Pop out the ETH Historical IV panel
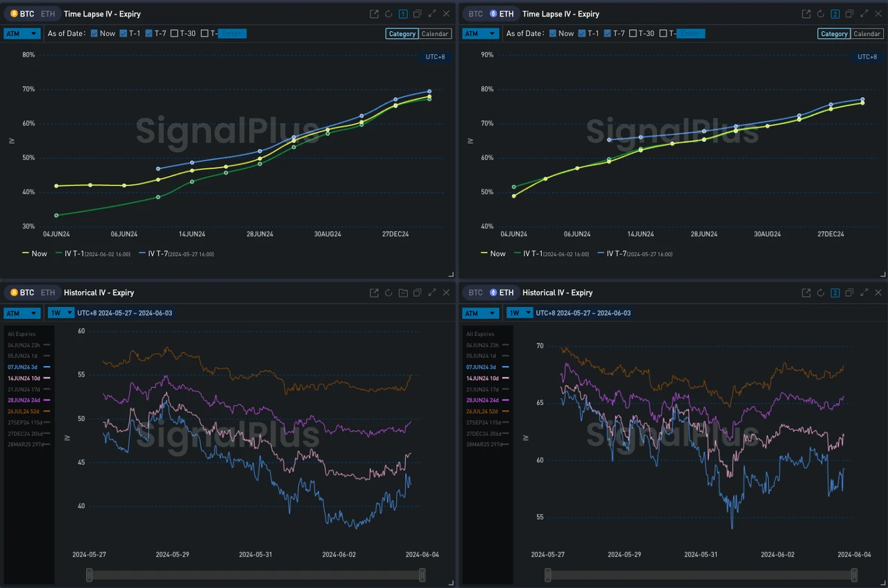888x588 pixels. pyautogui.click(x=805, y=293)
